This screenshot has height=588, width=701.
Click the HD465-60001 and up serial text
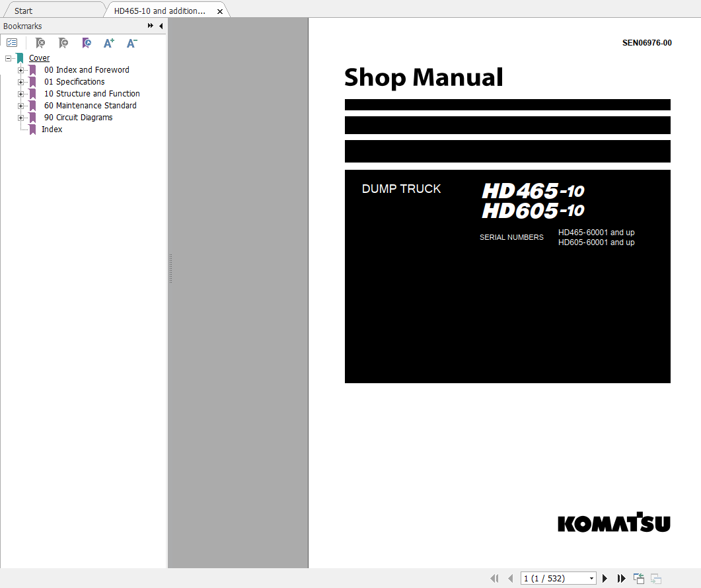pos(597,233)
